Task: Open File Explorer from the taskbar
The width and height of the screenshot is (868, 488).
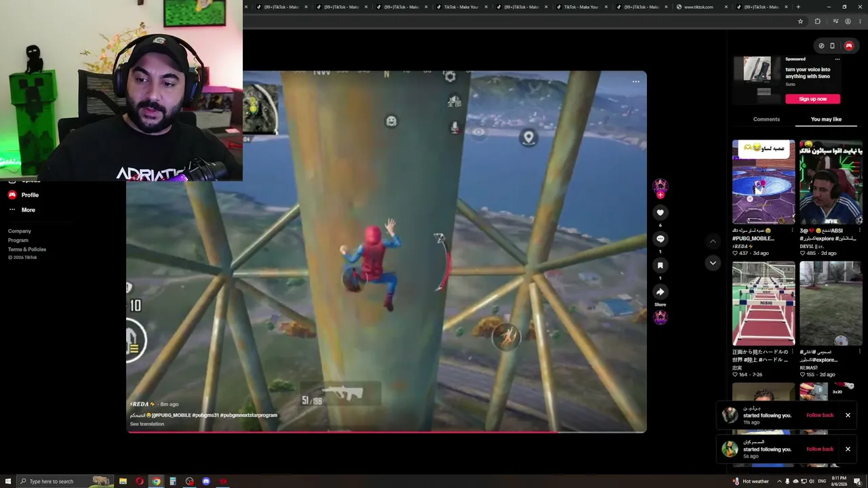Action: click(123, 481)
